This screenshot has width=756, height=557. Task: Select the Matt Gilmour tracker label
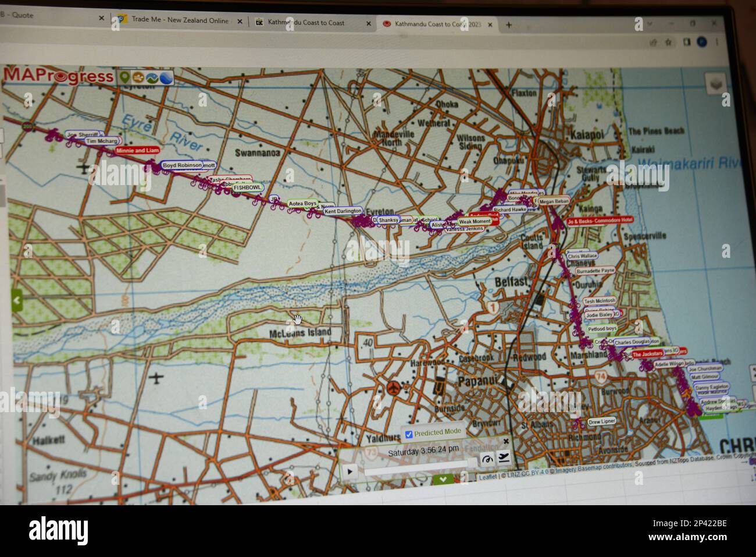705,377
